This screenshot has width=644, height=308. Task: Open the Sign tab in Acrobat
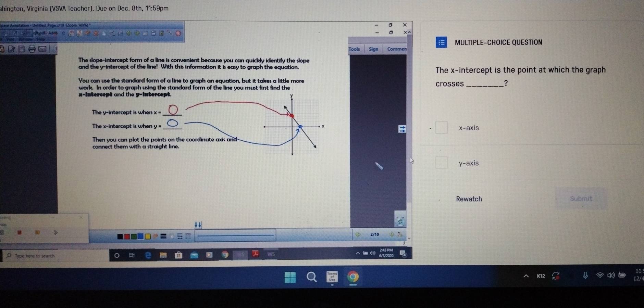(373, 49)
